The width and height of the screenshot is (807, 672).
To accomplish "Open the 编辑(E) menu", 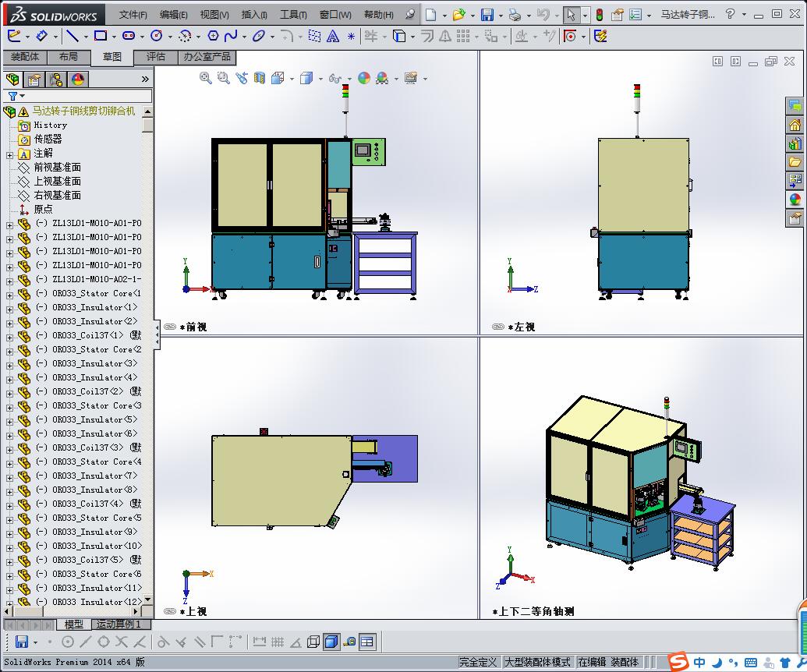I will 173,14.
